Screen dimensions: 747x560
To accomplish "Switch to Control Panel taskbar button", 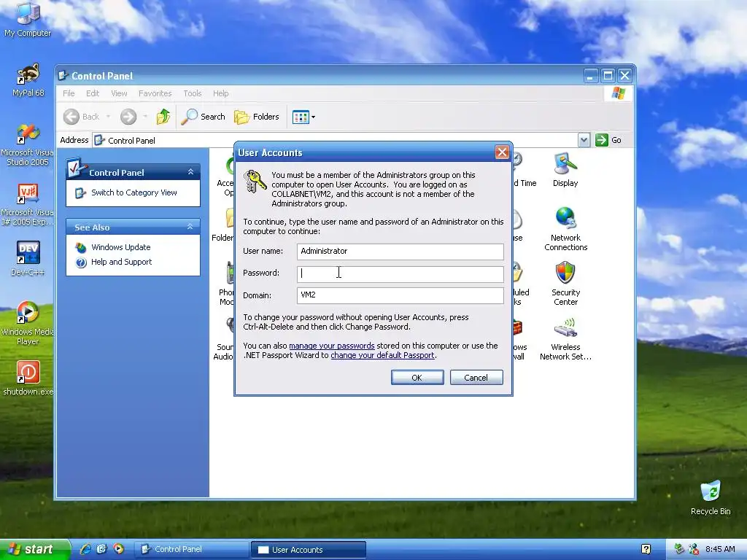I will (192, 550).
